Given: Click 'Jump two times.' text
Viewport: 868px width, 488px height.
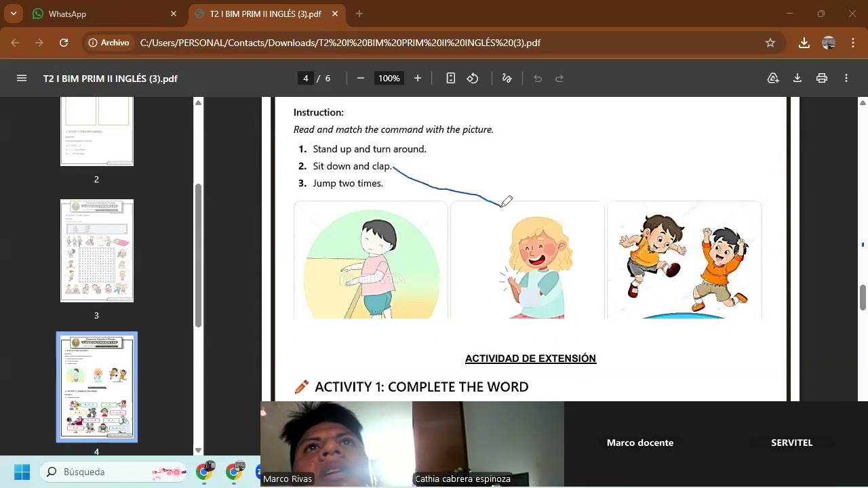Looking at the screenshot, I should (348, 184).
